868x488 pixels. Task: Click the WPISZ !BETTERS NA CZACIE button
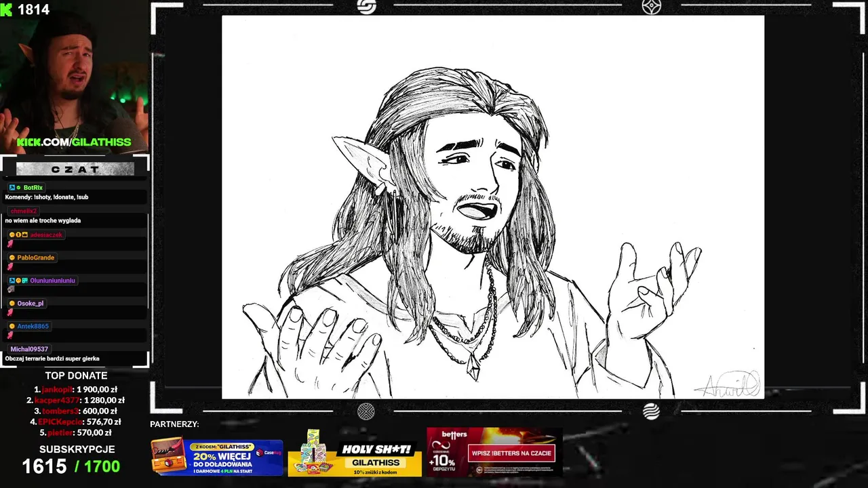(511, 453)
